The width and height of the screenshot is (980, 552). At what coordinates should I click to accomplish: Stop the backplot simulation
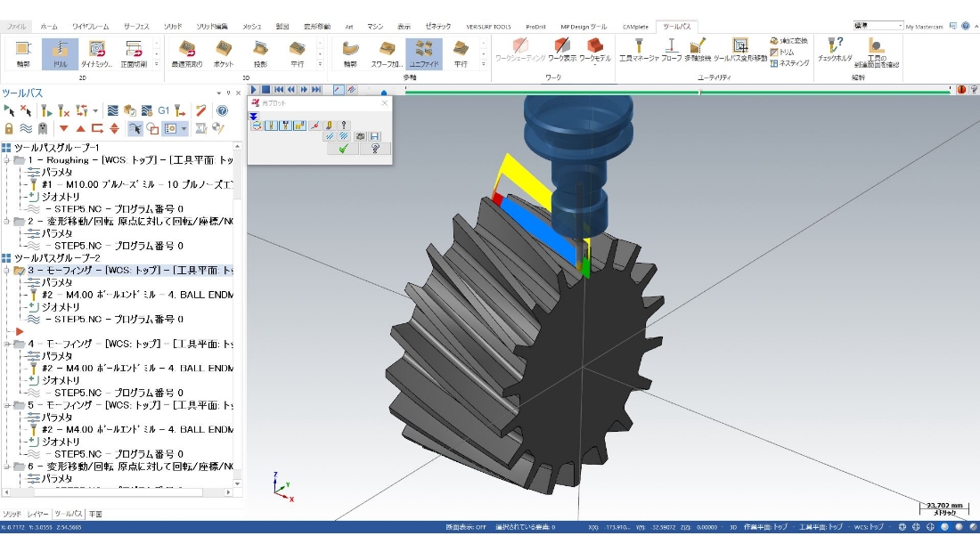tap(265, 90)
